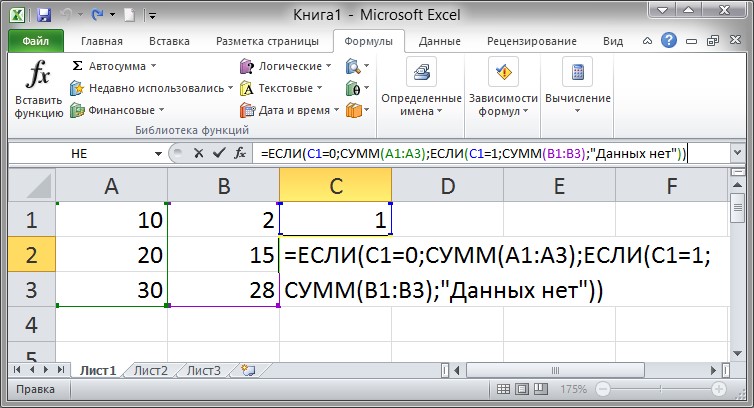The width and height of the screenshot is (754, 408).
Task: Click the Зависимости формул icon
Action: click(505, 73)
